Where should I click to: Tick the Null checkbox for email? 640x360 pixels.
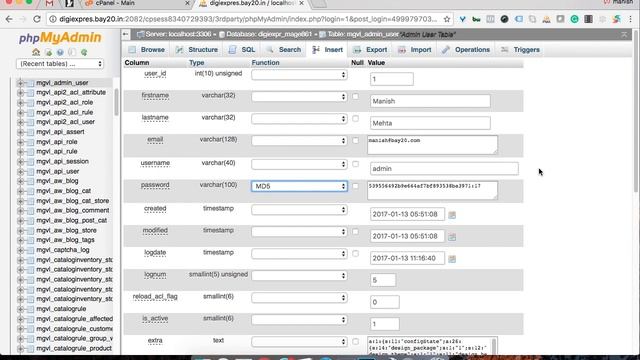click(356, 141)
